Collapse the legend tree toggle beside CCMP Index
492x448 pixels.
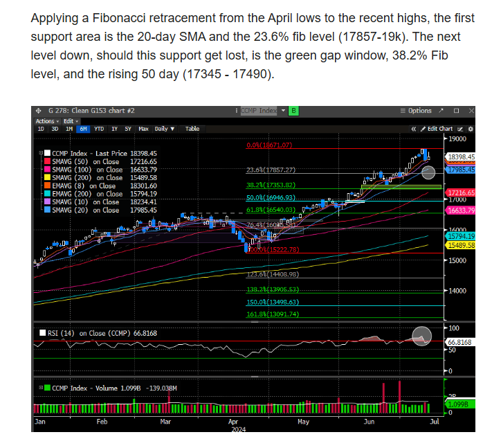(41, 153)
